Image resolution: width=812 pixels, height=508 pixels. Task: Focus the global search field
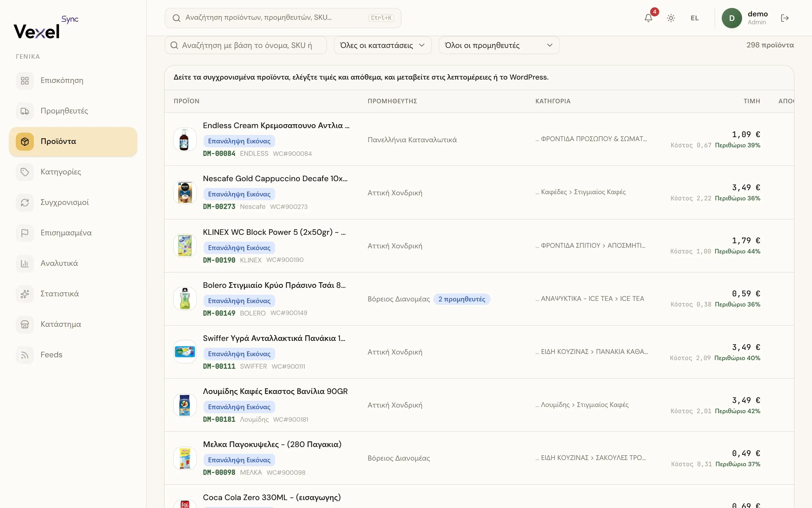click(283, 18)
